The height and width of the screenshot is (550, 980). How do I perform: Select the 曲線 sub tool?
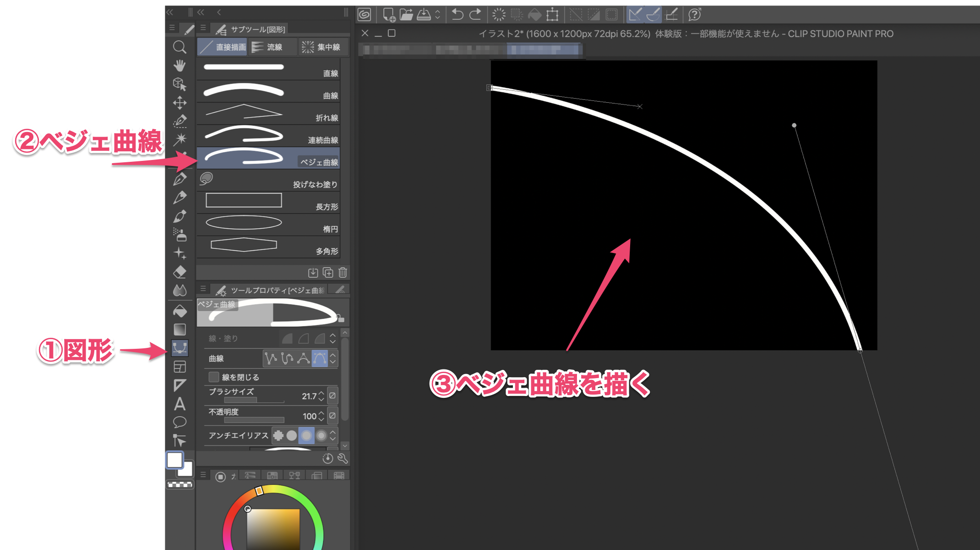point(268,91)
